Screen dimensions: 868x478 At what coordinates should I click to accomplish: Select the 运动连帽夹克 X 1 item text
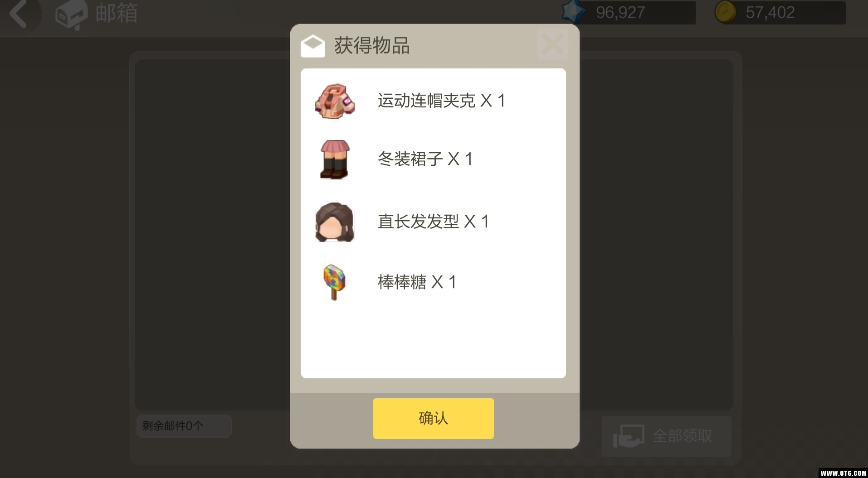pos(441,101)
